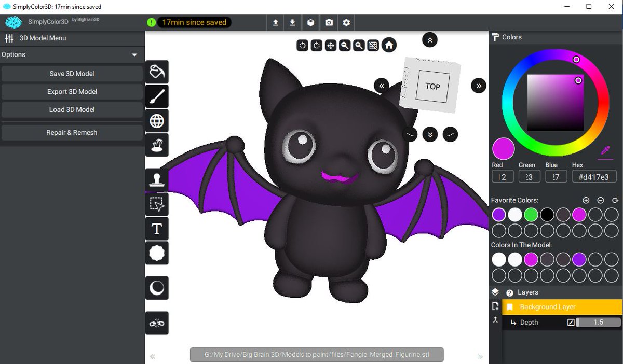Viewport: 623px width, 364px height.
Task: Click Repair & Remesh button
Action: pyautogui.click(x=72, y=133)
